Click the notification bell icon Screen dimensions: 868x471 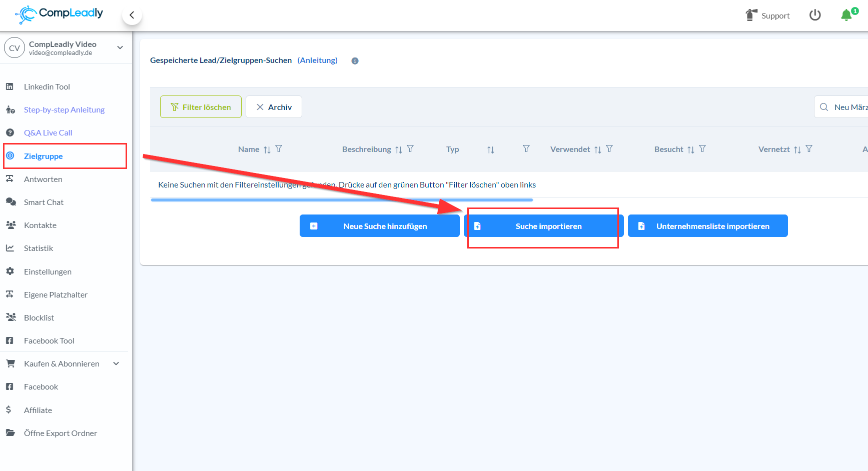(846, 15)
